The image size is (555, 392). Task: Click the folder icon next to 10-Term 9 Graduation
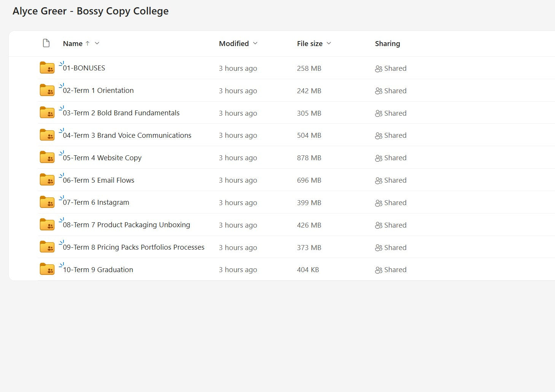click(x=46, y=269)
